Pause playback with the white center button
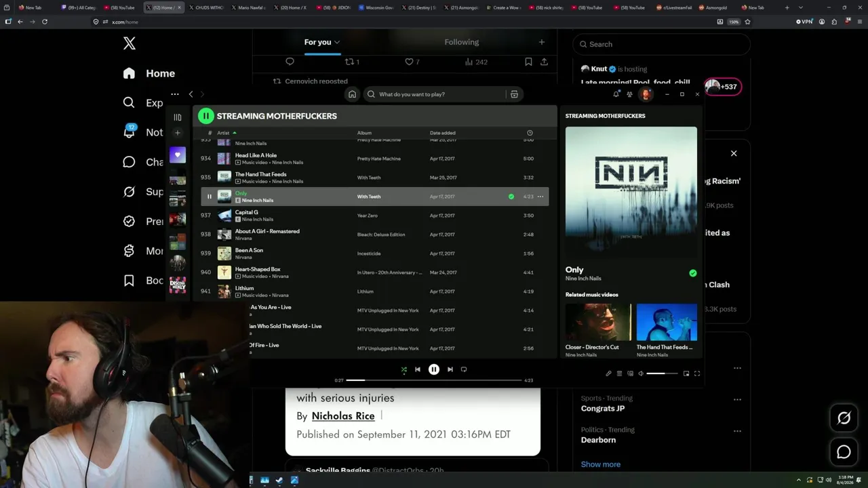 click(434, 369)
